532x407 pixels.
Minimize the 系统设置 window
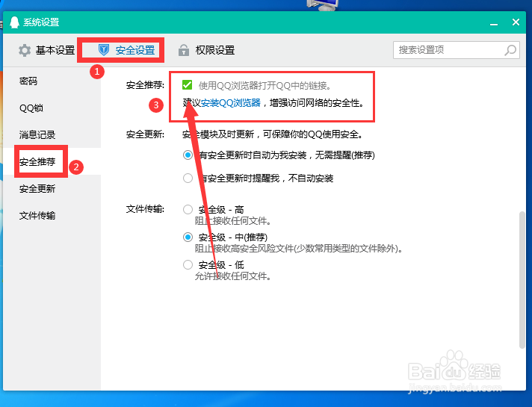[x=494, y=23]
